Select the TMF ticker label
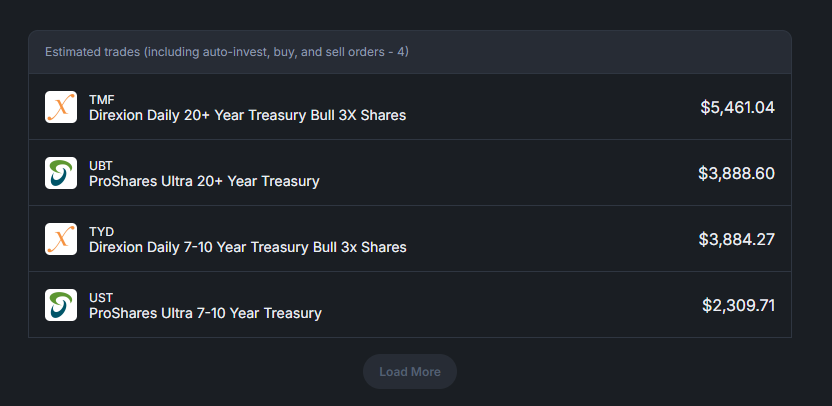 click(x=102, y=100)
